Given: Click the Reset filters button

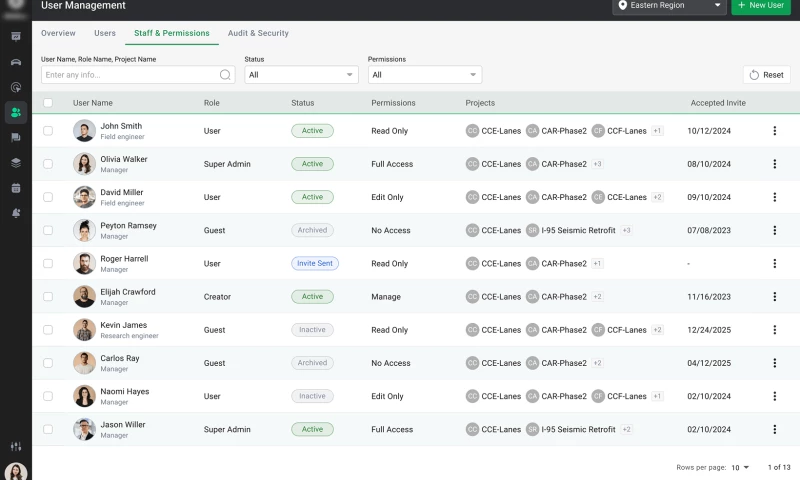Looking at the screenshot, I should pyautogui.click(x=766, y=75).
